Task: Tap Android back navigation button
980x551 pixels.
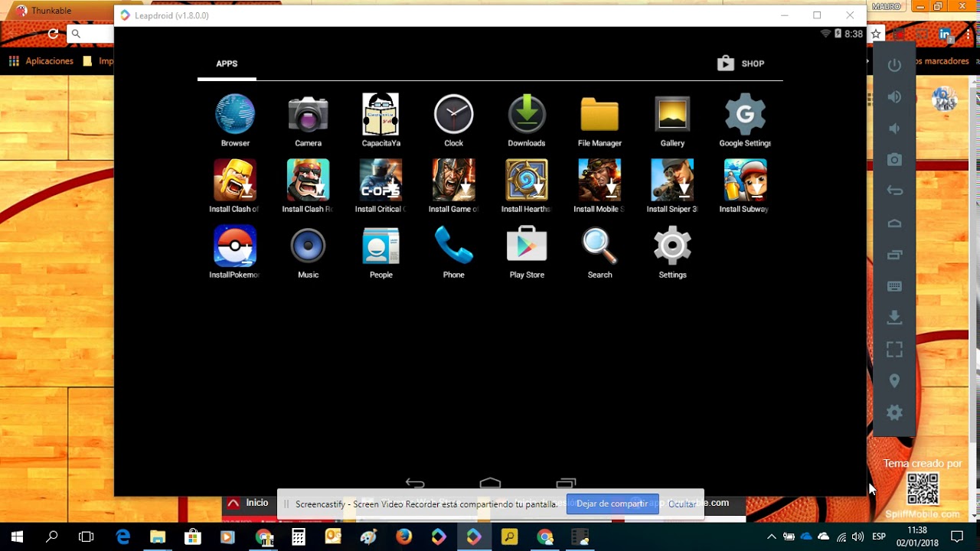Action: point(414,483)
